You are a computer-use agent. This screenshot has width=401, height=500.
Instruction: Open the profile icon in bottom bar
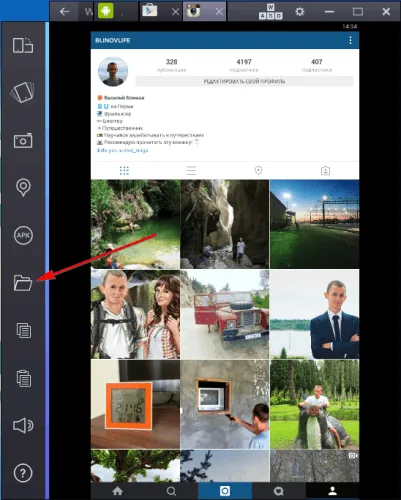[x=332, y=491]
